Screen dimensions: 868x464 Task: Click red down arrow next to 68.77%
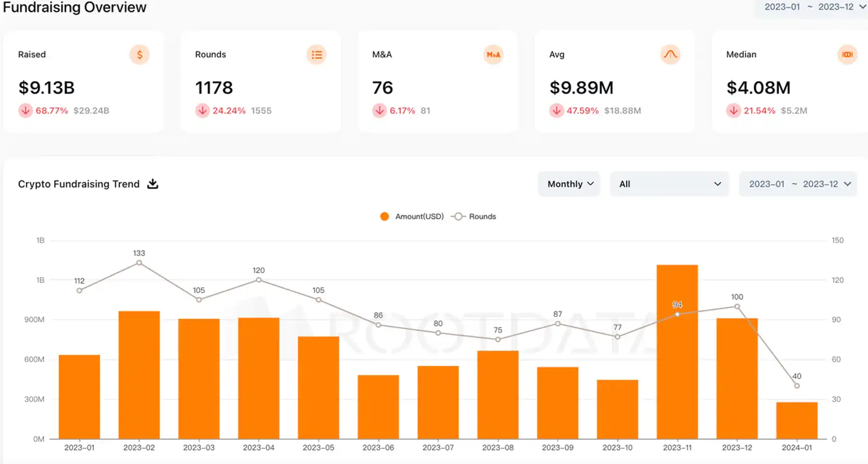click(25, 110)
